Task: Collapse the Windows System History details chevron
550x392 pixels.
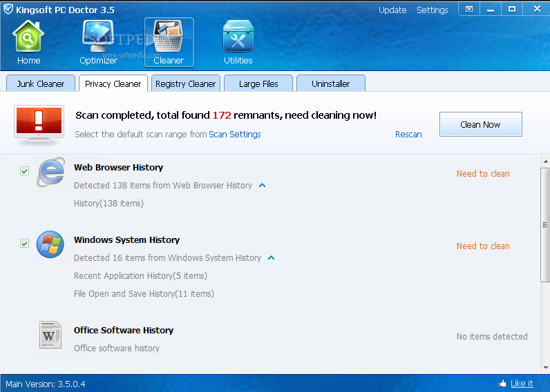Action: pyautogui.click(x=271, y=258)
